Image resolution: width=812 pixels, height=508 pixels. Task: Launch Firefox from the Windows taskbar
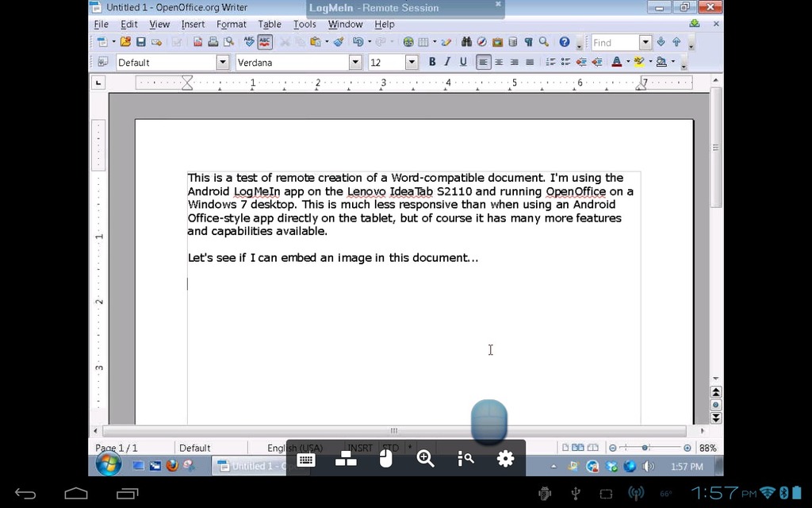tap(172, 465)
